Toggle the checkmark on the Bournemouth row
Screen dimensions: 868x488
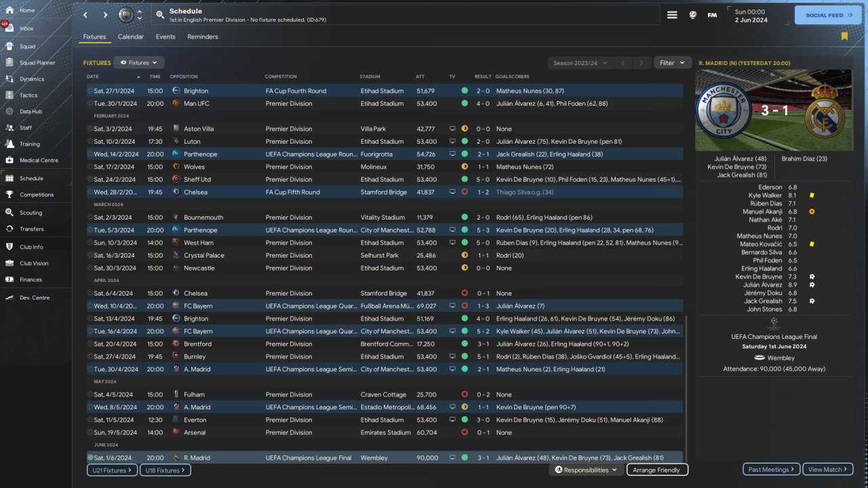tap(90, 218)
